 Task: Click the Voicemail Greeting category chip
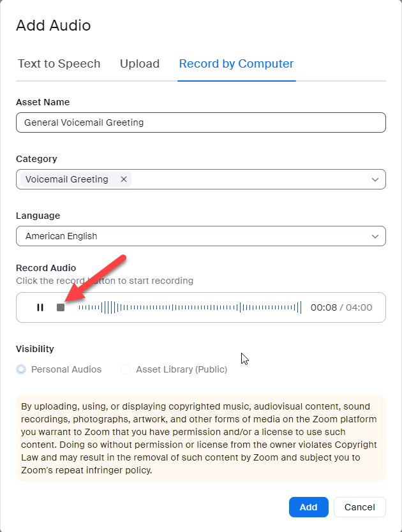click(x=66, y=179)
